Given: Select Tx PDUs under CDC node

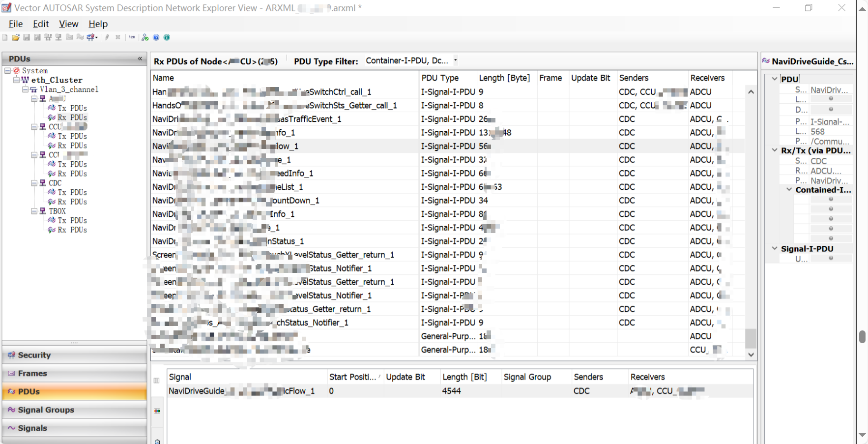Looking at the screenshot, I should tap(72, 192).
